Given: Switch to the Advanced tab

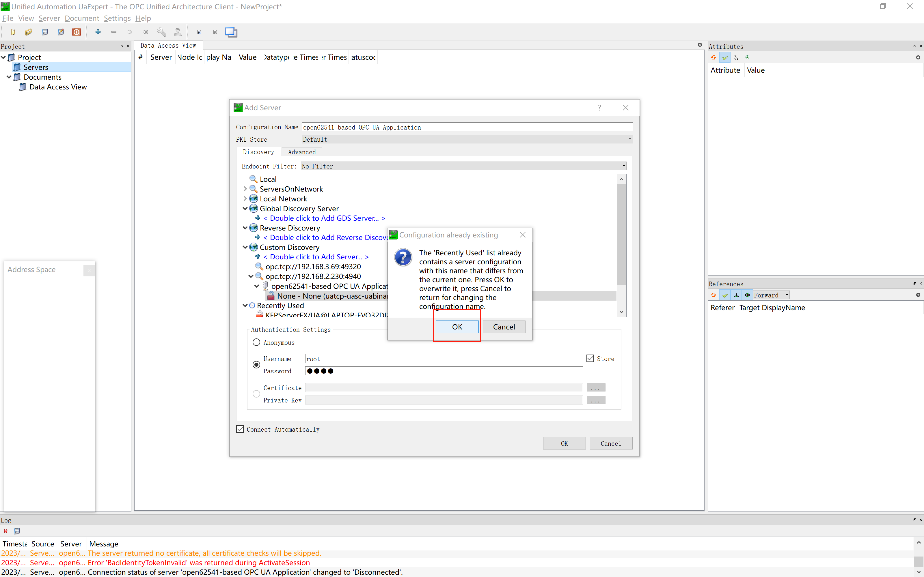Looking at the screenshot, I should click(302, 152).
